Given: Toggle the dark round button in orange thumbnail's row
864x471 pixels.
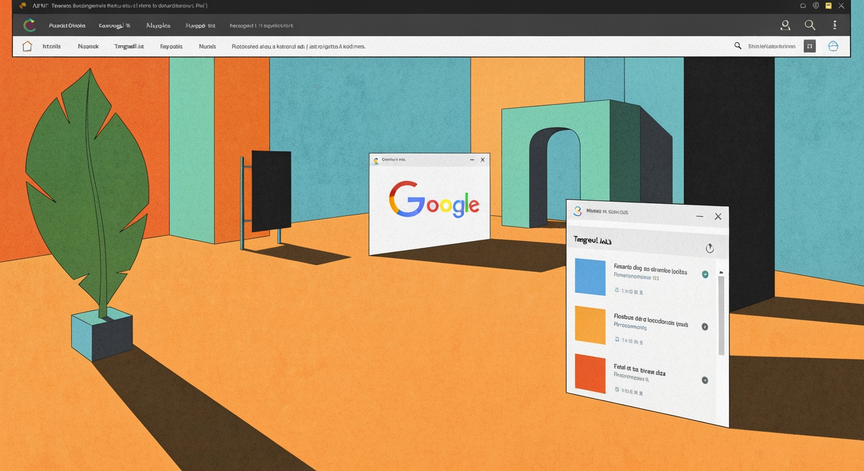Looking at the screenshot, I should (705, 327).
